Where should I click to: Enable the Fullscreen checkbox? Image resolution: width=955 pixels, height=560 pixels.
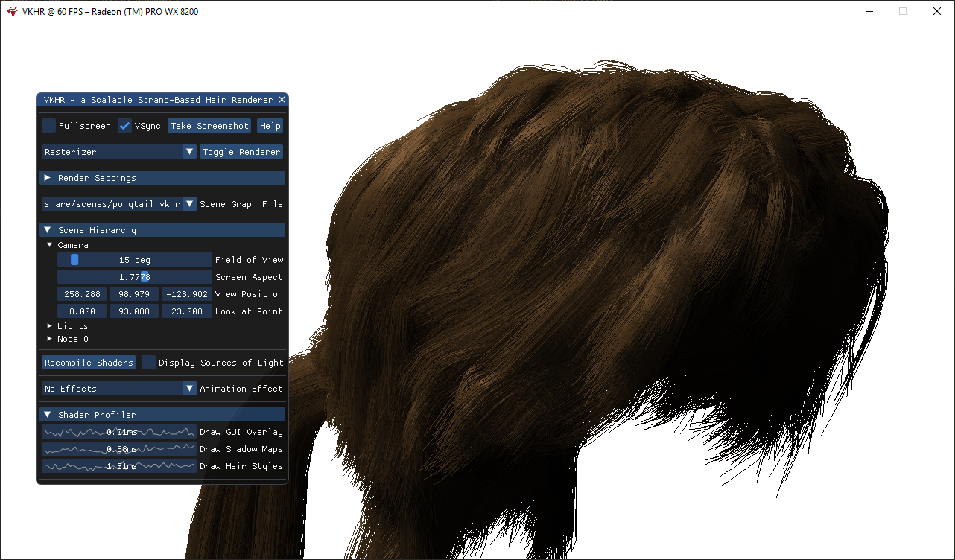[49, 126]
